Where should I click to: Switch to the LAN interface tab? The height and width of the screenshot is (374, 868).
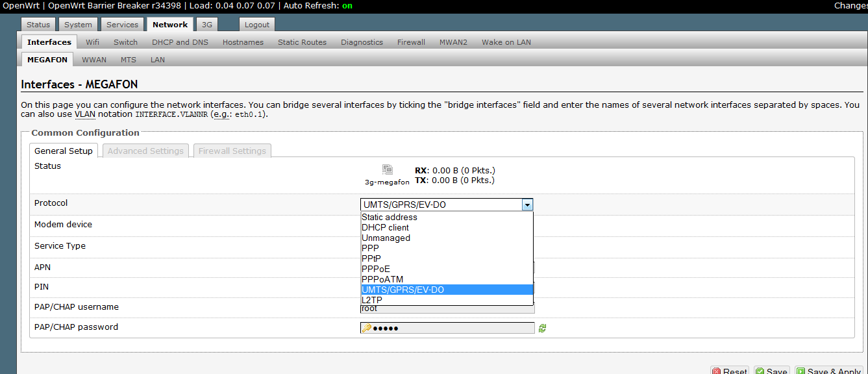pos(158,60)
